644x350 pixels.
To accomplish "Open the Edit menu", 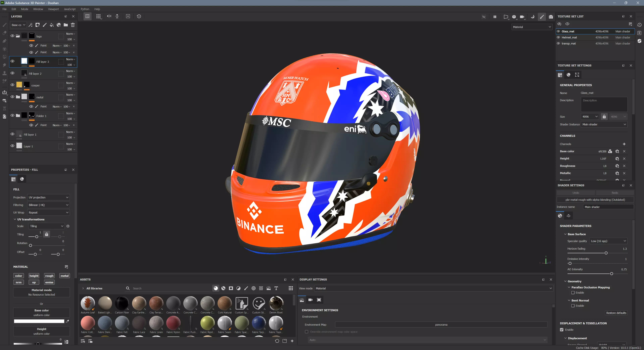I will coord(14,9).
